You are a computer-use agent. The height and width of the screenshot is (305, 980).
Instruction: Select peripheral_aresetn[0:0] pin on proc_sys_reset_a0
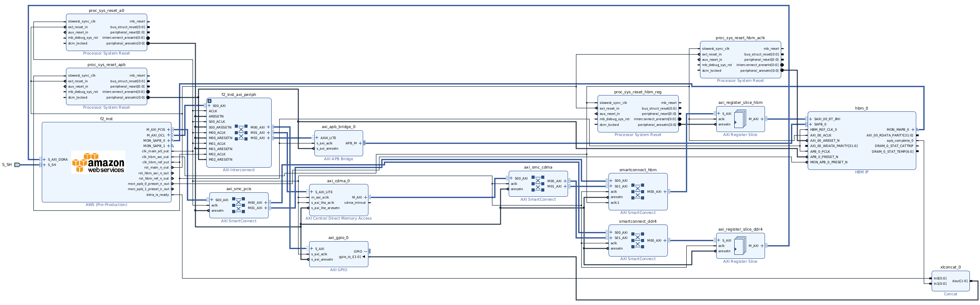[x=125, y=43]
